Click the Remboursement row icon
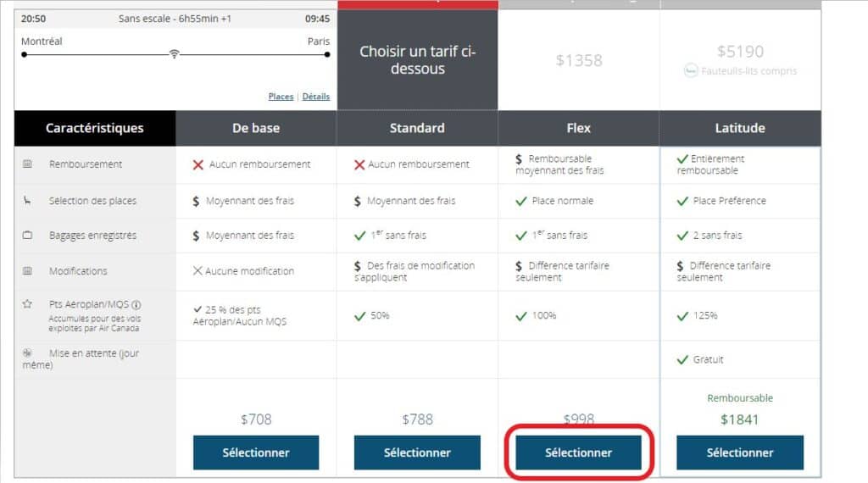The image size is (868, 483). click(x=27, y=164)
